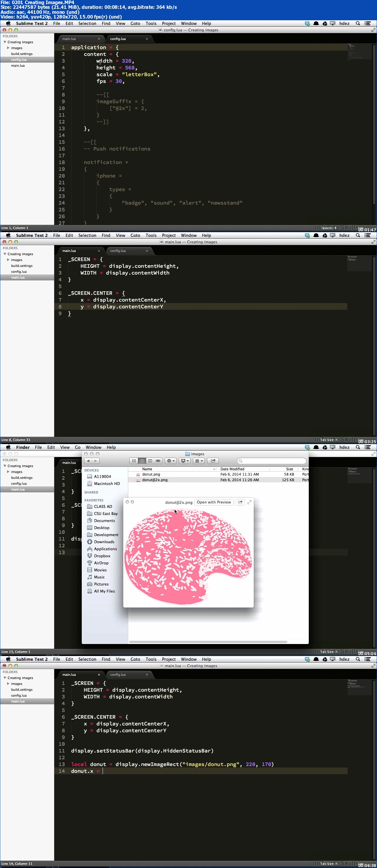This screenshot has width=377, height=868.
Task: Click the horizontal scrollbar in Finder images window
Action: click(208, 642)
